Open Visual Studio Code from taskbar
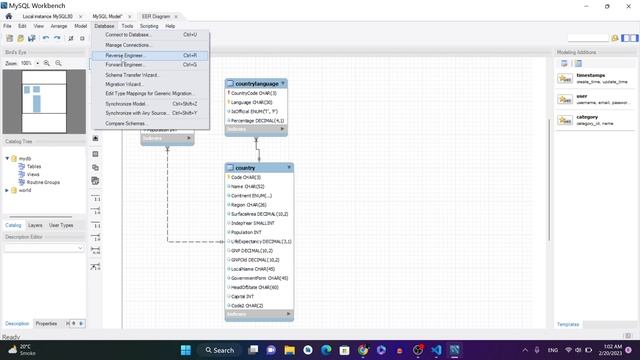This screenshot has height=360, width=640. tap(436, 350)
